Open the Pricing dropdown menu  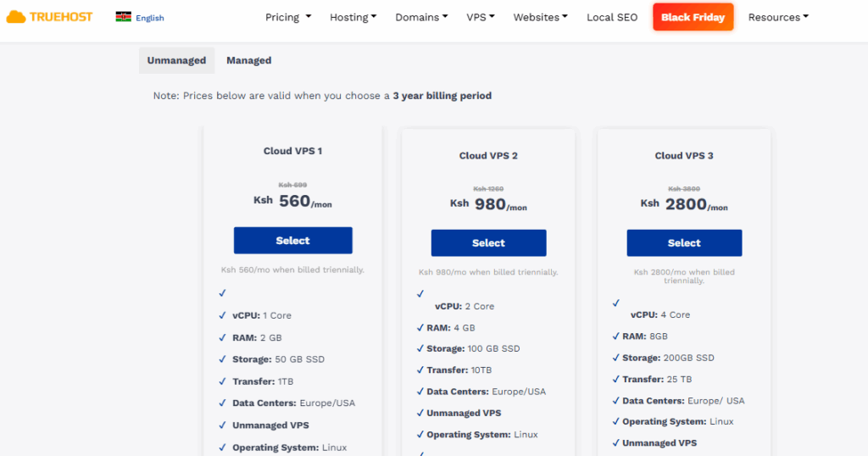pyautogui.click(x=288, y=17)
